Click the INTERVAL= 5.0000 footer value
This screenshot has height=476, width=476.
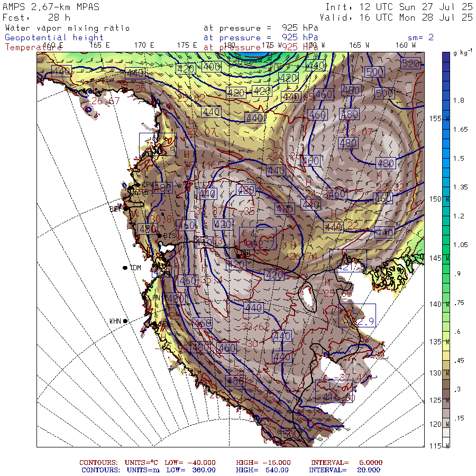pyautogui.click(x=346, y=463)
